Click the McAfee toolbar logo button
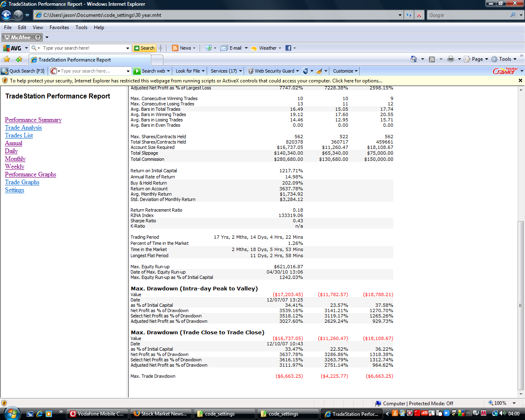 pyautogui.click(x=18, y=37)
